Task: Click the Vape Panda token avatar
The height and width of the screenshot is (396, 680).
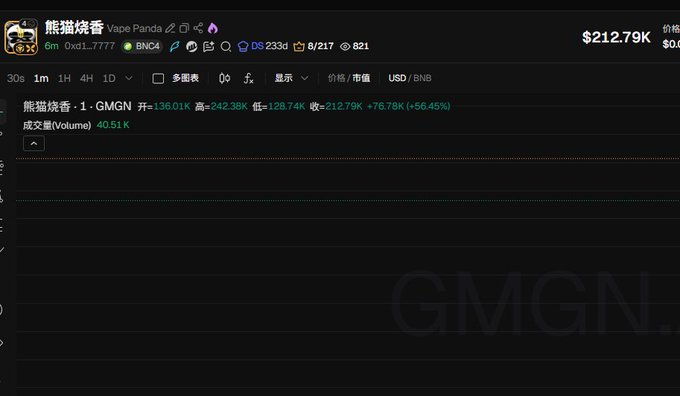Action: coord(21,37)
